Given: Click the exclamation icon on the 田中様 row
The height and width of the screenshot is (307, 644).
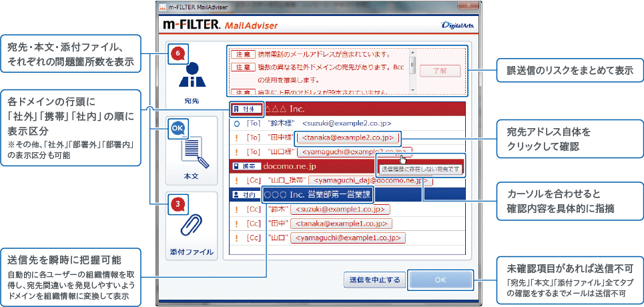Looking at the screenshot, I should [x=236, y=137].
